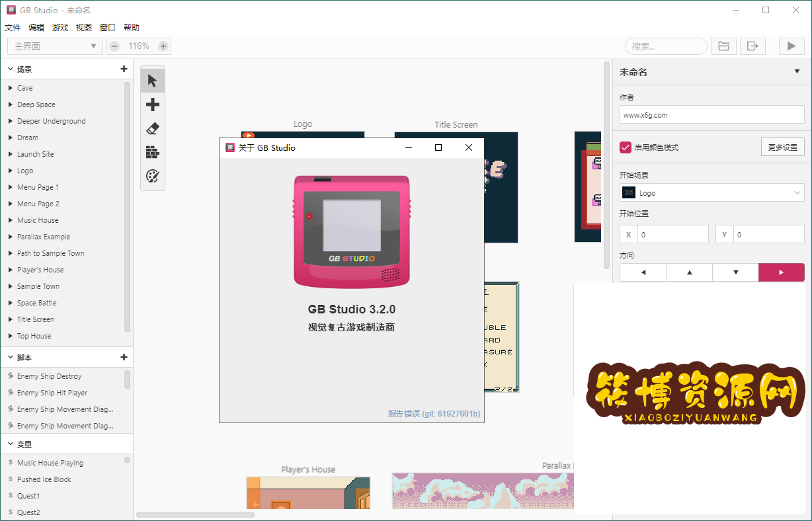Open the 帮助 menu
This screenshot has width=812, height=521.
coord(132,28)
